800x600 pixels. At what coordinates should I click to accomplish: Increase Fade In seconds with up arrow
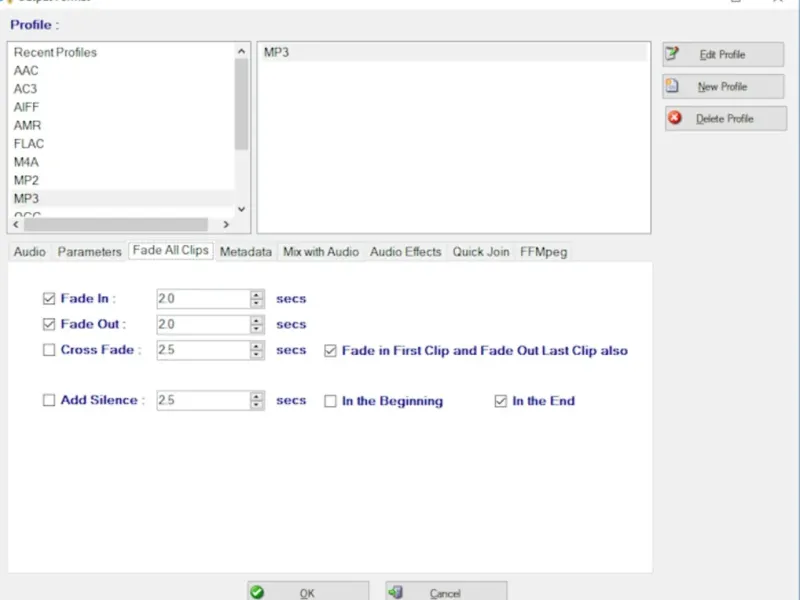[257, 294]
